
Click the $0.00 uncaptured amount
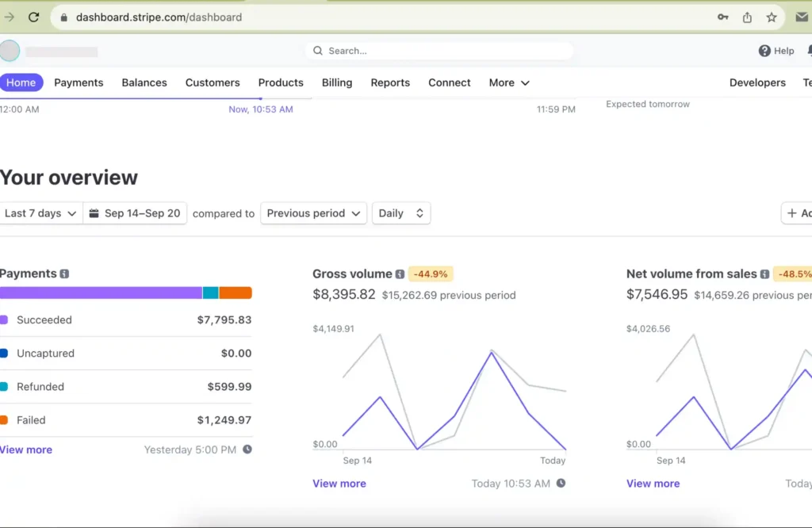click(x=236, y=353)
